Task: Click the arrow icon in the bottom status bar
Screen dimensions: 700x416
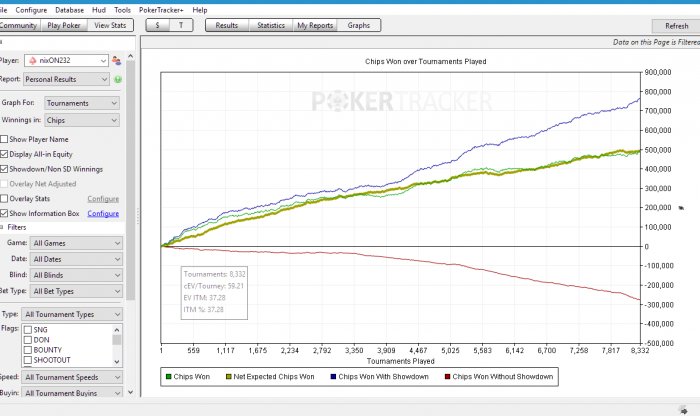Action: click(x=683, y=410)
